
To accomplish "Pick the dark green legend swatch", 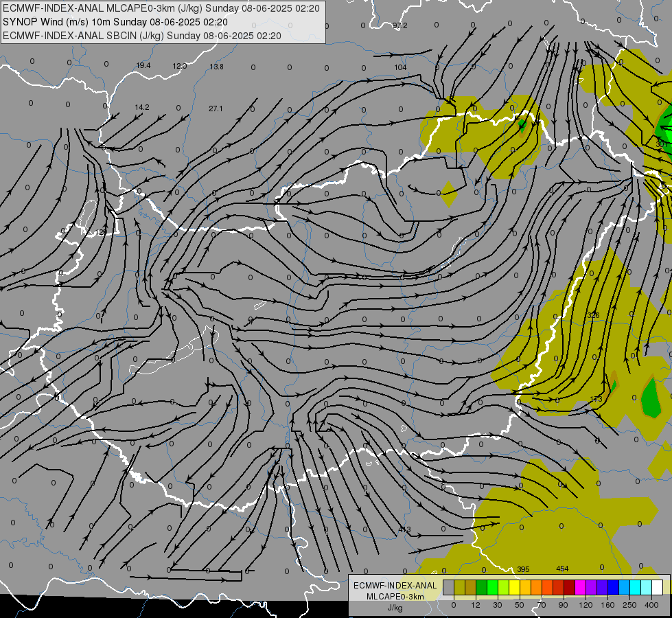I will (482, 587).
